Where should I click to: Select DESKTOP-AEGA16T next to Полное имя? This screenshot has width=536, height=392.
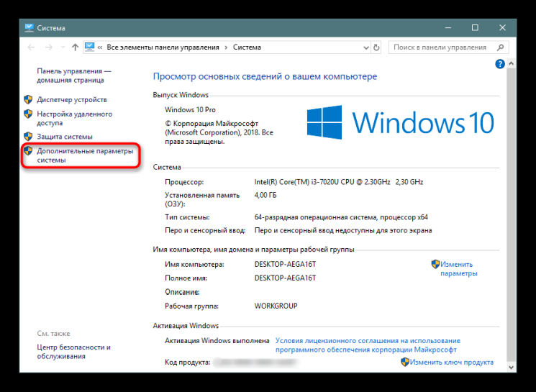click(x=285, y=278)
